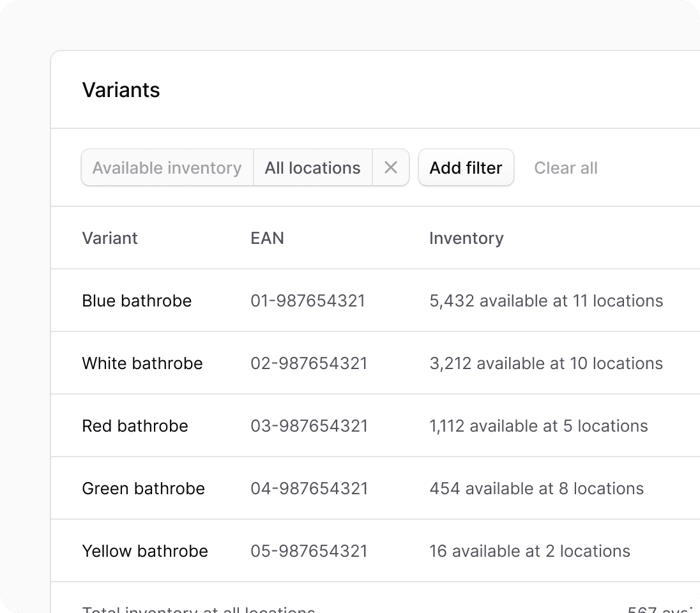Open the White bathrobe row

(142, 363)
